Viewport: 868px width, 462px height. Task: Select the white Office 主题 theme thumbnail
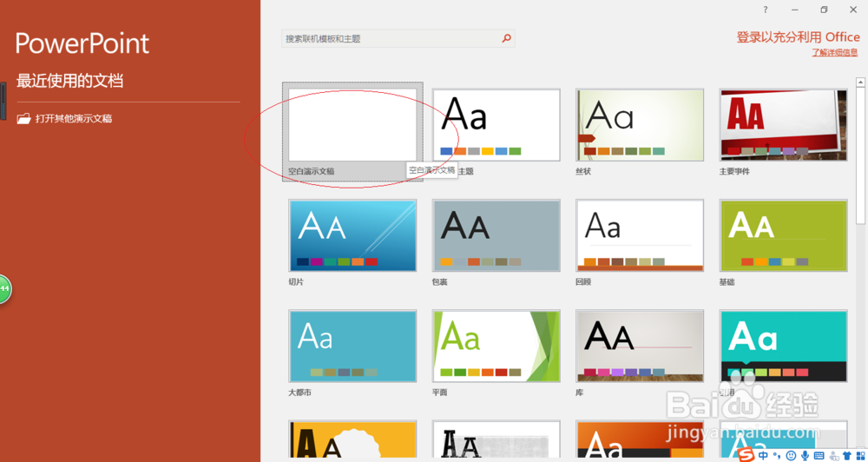496,125
